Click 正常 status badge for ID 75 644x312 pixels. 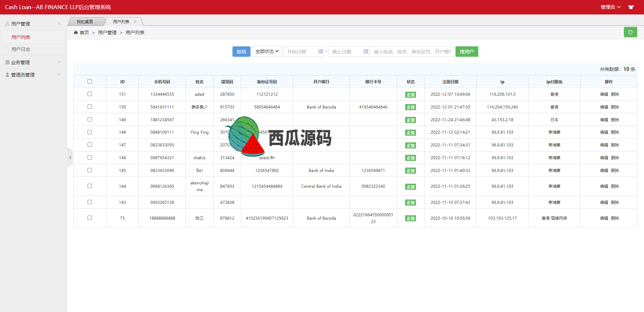[411, 218]
